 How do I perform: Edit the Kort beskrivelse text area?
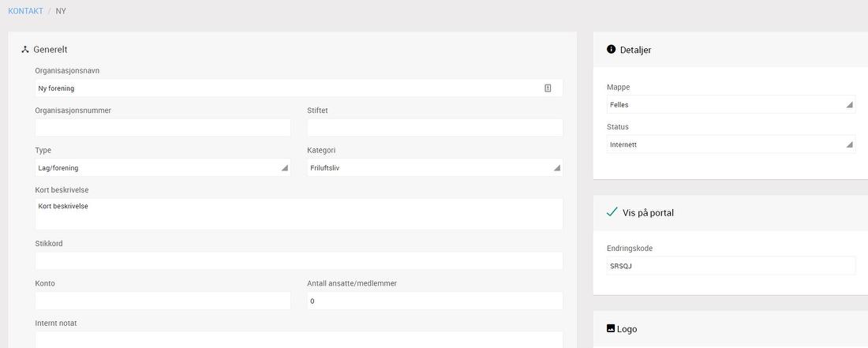pyautogui.click(x=298, y=214)
